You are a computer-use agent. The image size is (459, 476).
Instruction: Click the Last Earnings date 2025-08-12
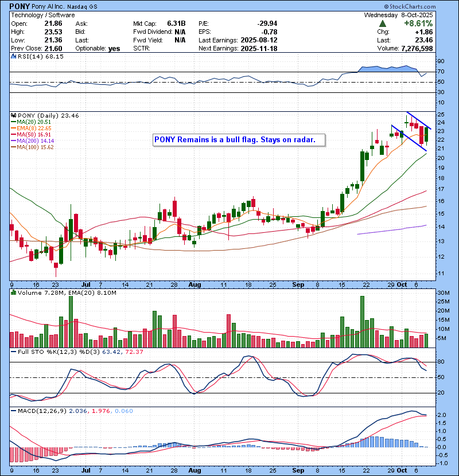259,40
